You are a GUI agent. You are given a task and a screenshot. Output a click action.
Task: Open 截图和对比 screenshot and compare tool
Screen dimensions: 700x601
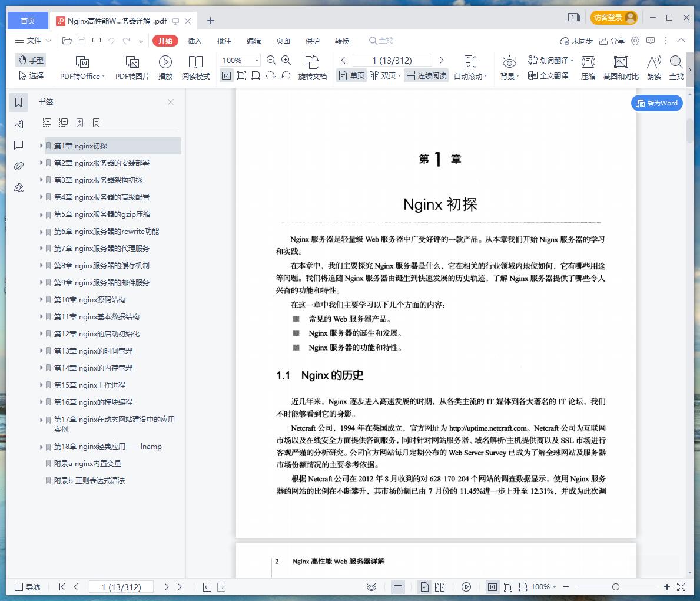(621, 68)
